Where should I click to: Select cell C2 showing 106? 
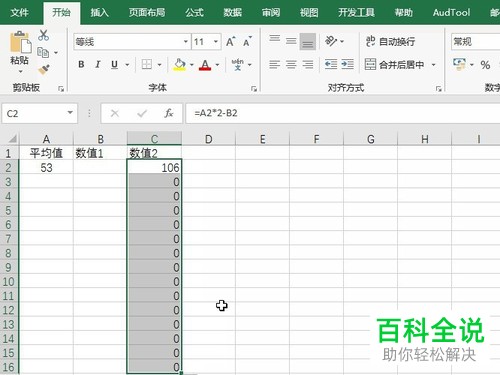click(154, 167)
